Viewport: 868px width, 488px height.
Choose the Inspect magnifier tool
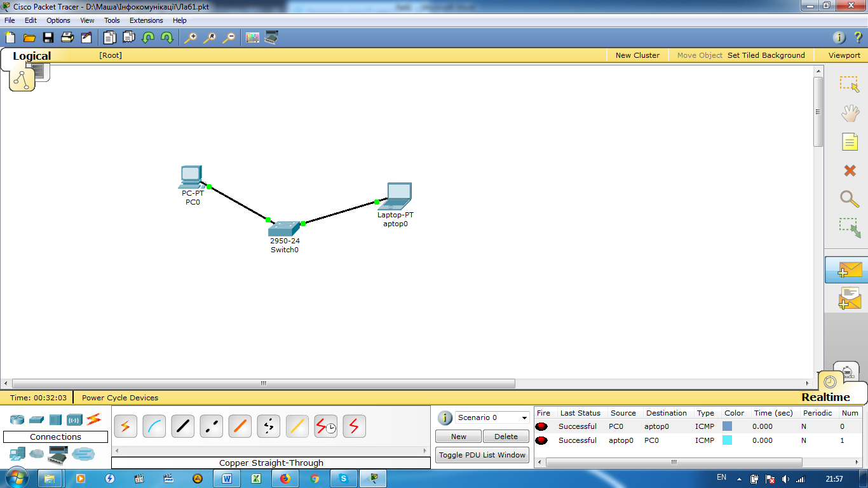[x=850, y=198]
